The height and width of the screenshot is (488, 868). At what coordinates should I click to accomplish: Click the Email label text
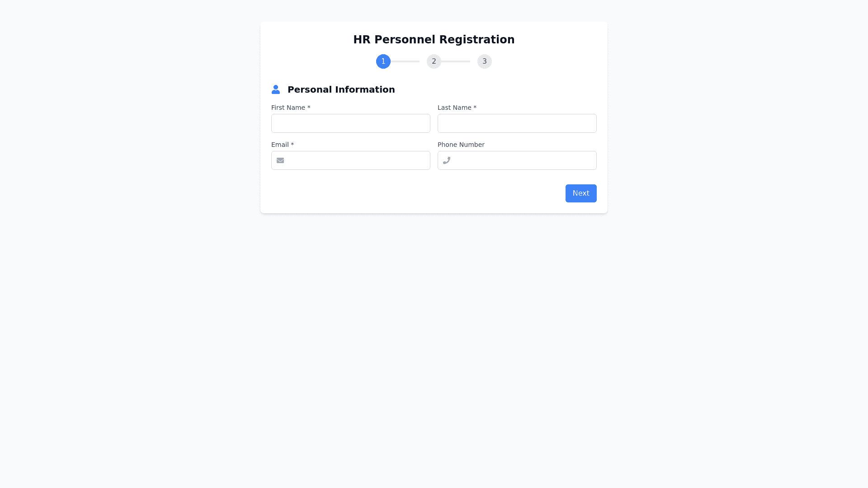(280, 145)
